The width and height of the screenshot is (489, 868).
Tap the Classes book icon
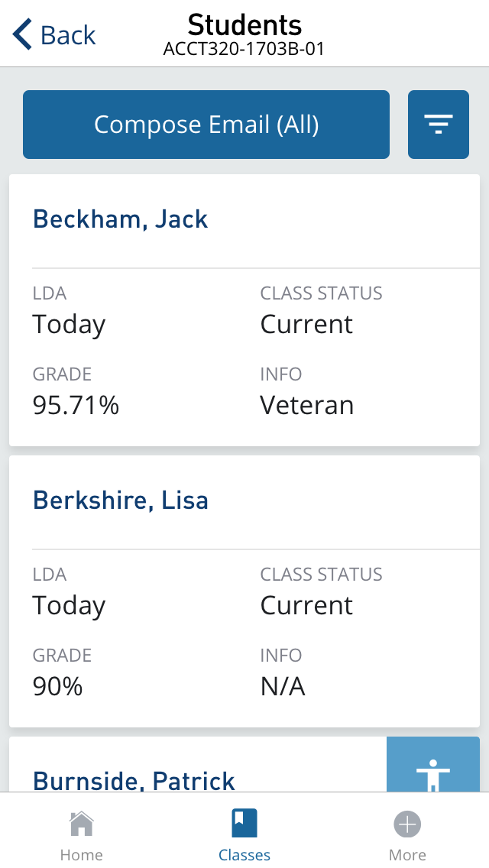244,824
